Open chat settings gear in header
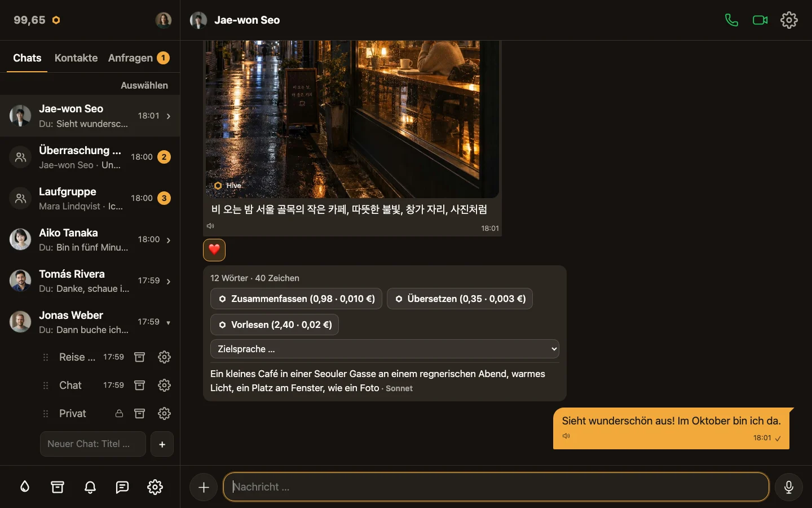 [x=789, y=20]
